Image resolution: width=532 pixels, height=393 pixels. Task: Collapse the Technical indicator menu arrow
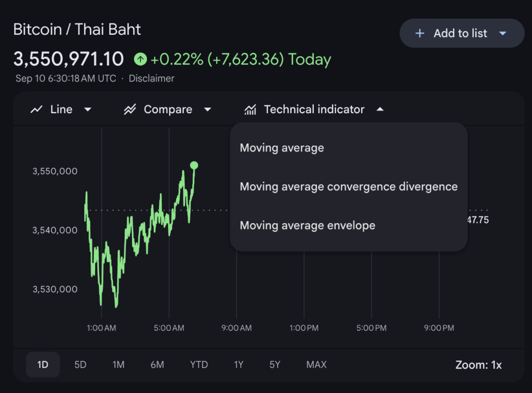(380, 110)
